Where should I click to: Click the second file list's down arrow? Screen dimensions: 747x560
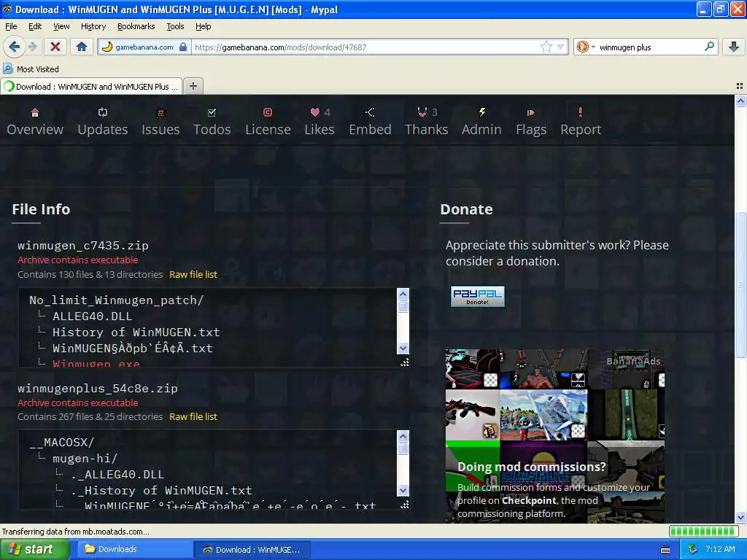pos(403,490)
